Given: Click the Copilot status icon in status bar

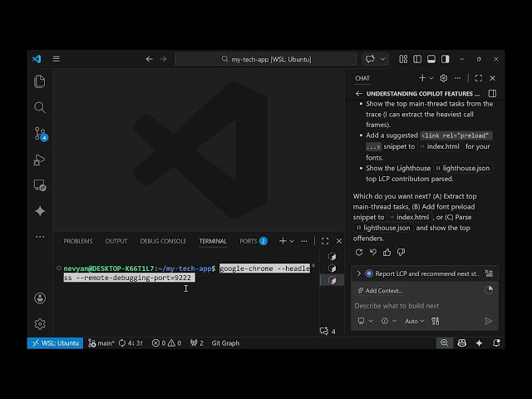Looking at the screenshot, I should (x=462, y=343).
